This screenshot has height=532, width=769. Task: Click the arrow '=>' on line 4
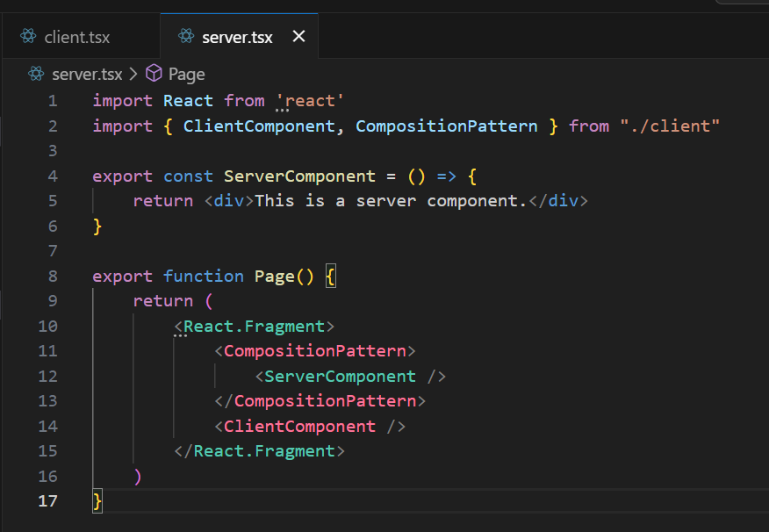point(446,176)
